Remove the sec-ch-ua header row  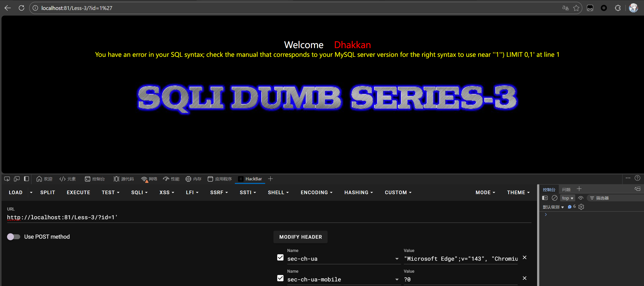click(525, 258)
